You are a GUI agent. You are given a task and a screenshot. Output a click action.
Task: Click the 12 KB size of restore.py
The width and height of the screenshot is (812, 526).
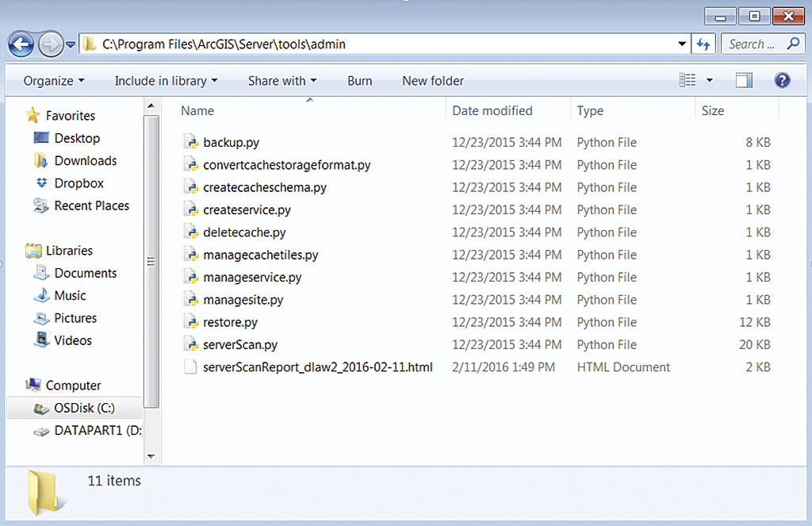(755, 322)
